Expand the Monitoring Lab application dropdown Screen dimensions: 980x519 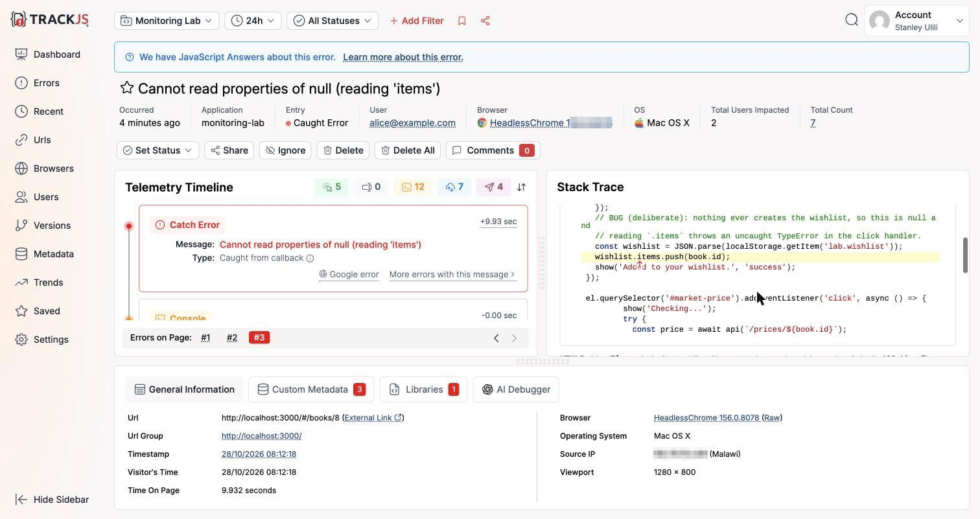click(167, 21)
